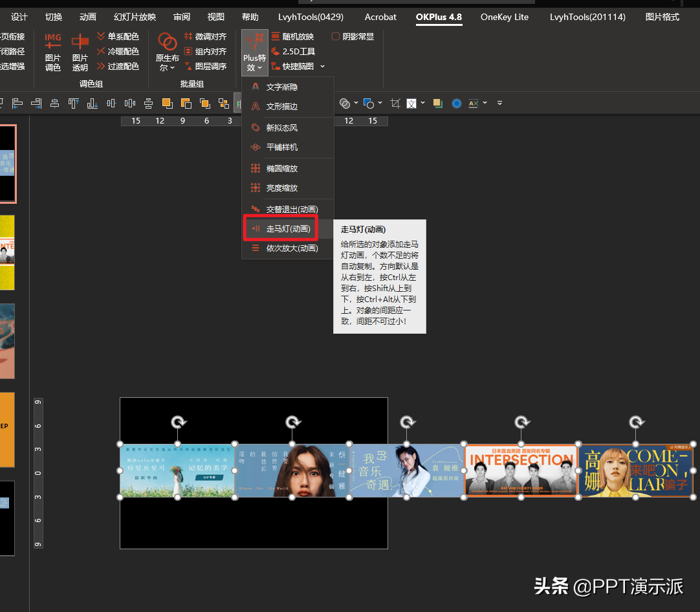Expand the arrow next to 快捷脑图
Viewport: 700px width, 612px height.
tap(322, 67)
